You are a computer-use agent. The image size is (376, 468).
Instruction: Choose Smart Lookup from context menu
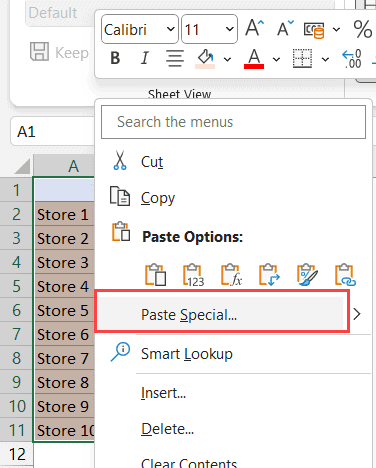(x=233, y=354)
